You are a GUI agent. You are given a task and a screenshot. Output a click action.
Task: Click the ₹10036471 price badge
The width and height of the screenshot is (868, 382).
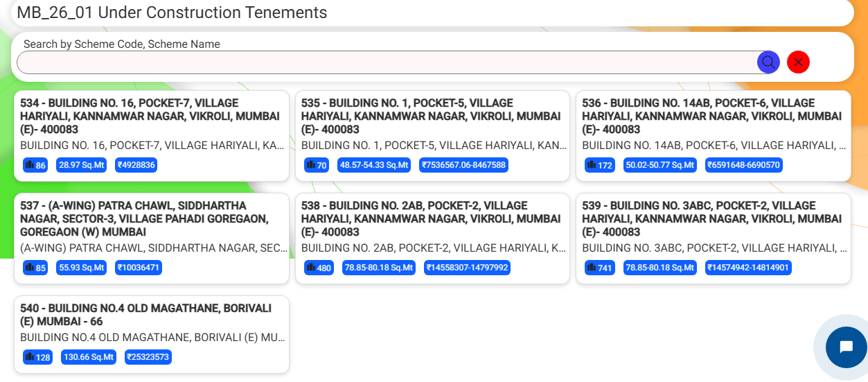[x=139, y=268]
